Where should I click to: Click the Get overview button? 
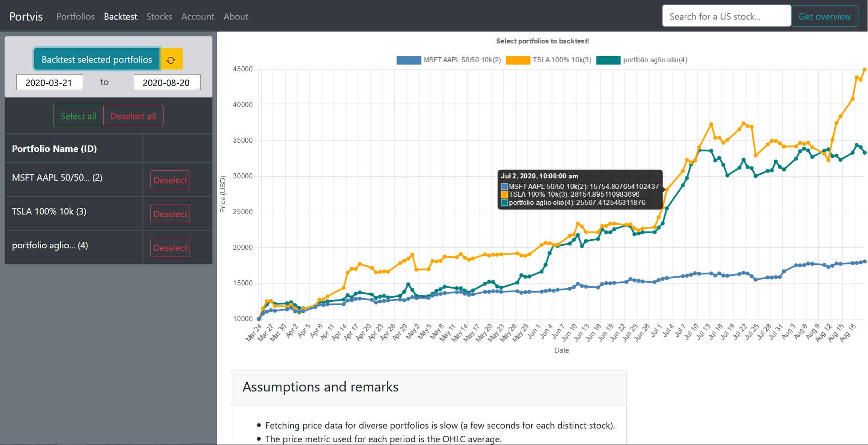click(x=825, y=16)
